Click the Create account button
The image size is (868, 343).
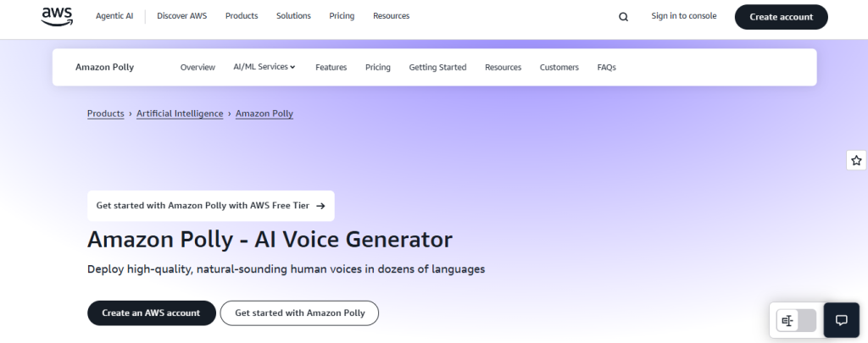(781, 17)
